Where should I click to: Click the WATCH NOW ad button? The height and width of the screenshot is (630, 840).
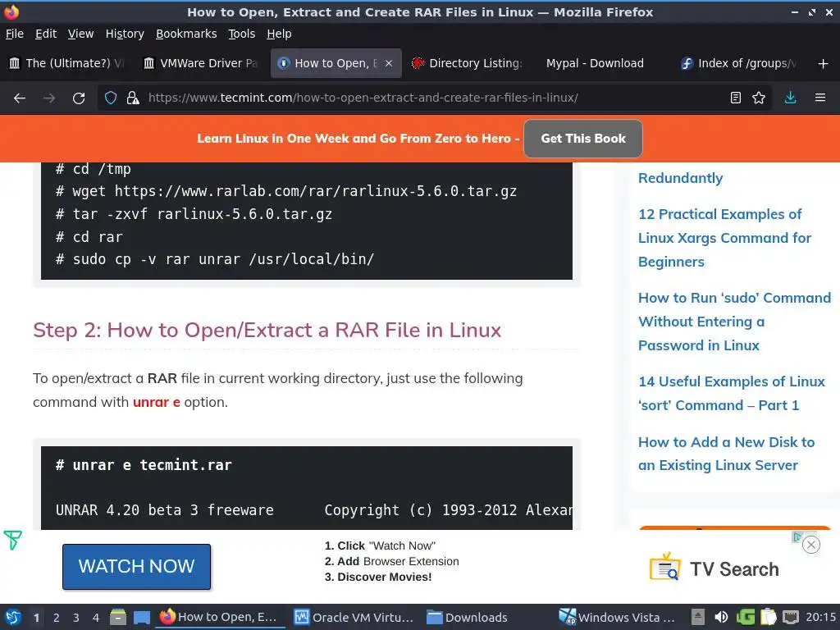137,567
